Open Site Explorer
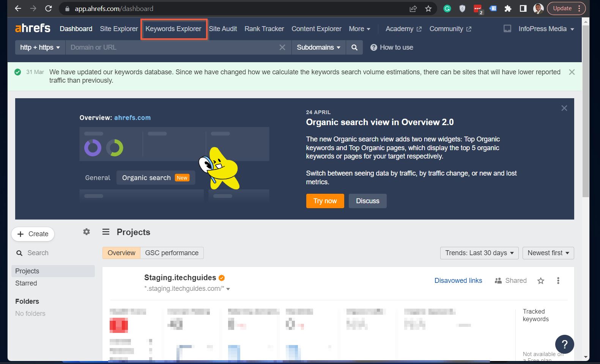The height and width of the screenshot is (364, 600). tap(119, 29)
